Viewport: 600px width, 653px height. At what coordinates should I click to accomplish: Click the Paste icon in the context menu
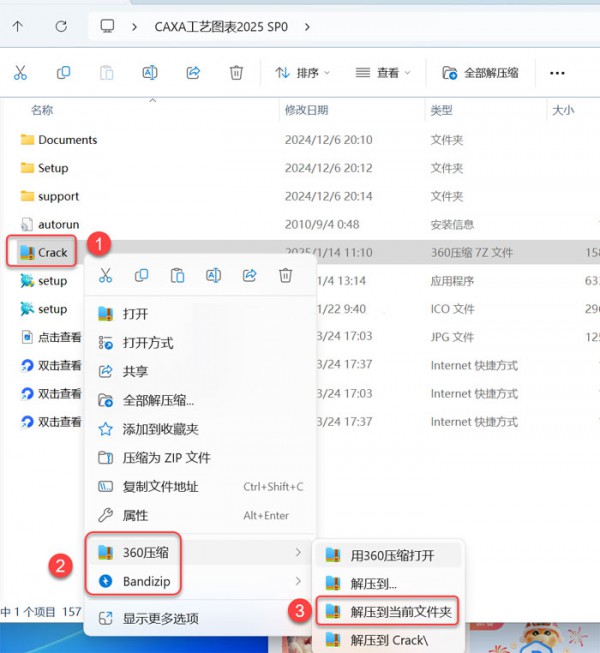tap(177, 275)
